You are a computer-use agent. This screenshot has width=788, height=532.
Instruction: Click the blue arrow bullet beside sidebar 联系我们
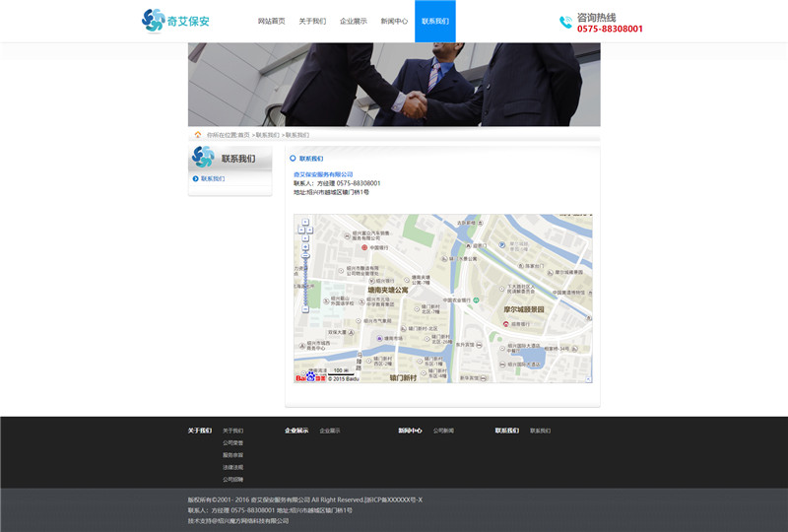[x=195, y=178]
